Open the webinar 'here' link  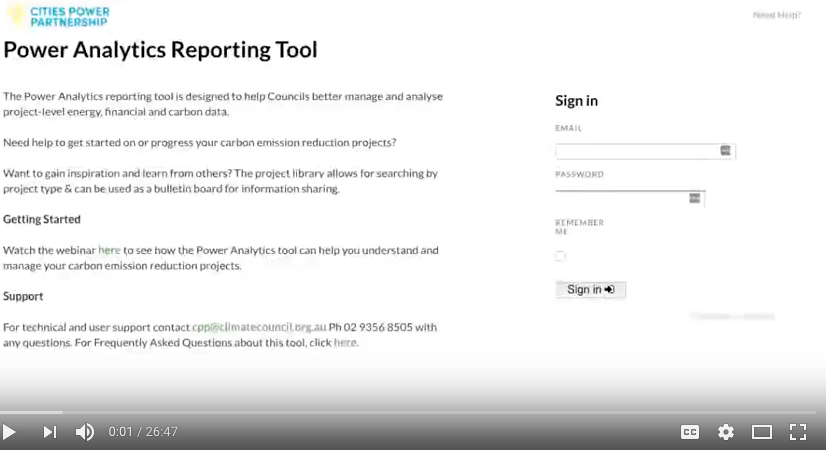(109, 250)
